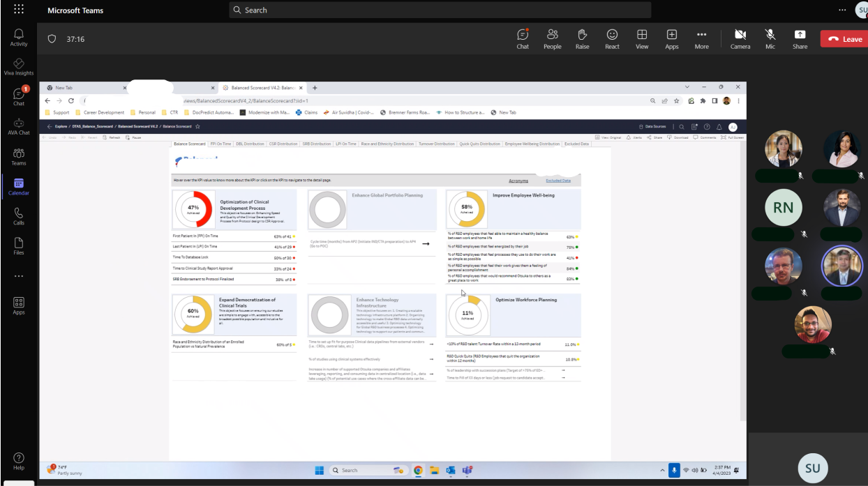Open the Files section in sidebar

tap(19, 246)
